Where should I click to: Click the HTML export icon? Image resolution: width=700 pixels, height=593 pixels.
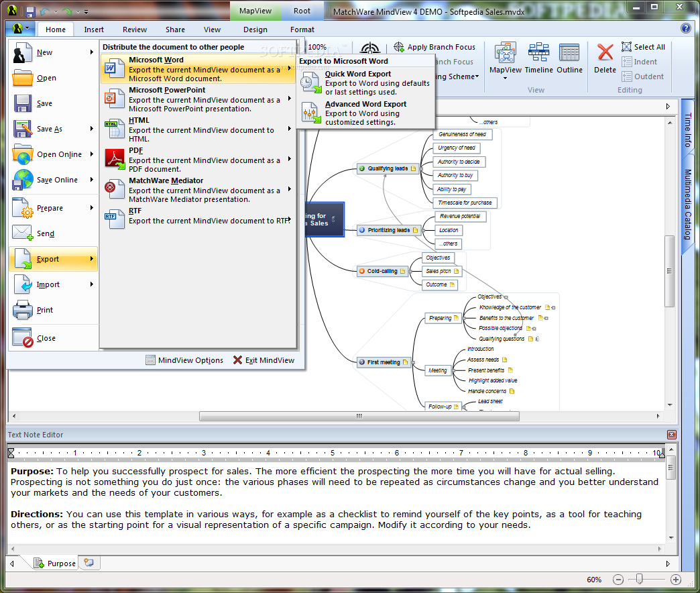[x=114, y=129]
